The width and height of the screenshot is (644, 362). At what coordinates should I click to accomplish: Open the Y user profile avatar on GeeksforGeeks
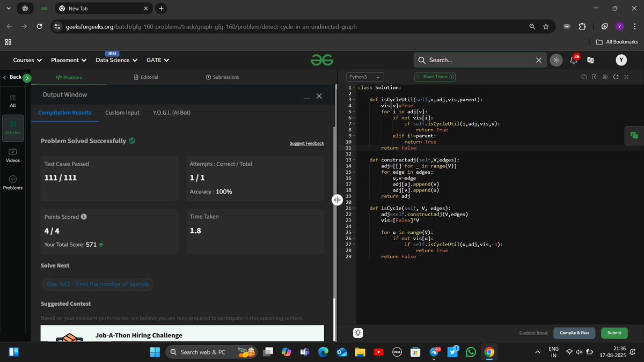pos(621,60)
